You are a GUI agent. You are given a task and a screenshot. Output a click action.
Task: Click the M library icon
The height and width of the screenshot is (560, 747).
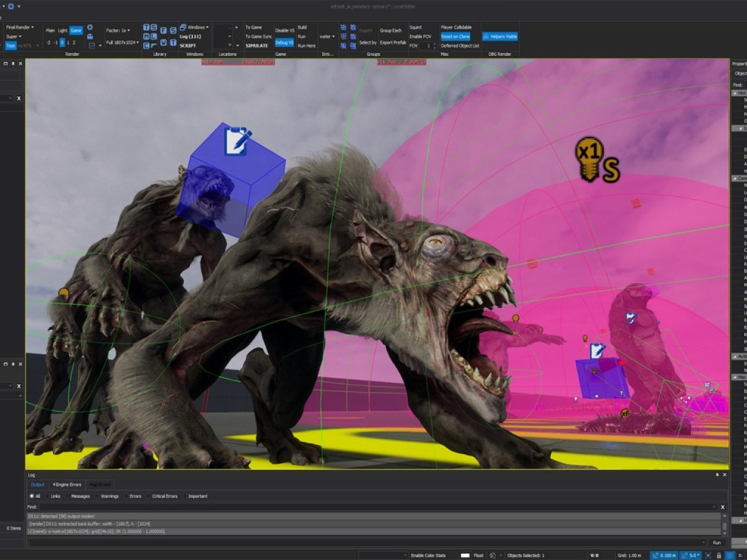point(146,36)
